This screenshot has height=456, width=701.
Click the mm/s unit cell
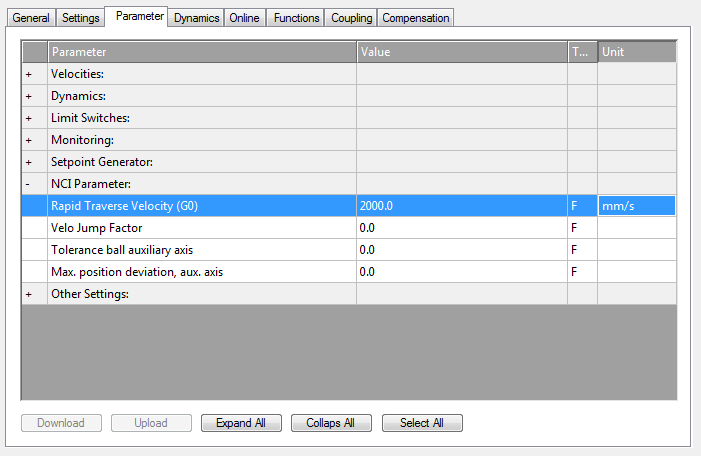tap(637, 206)
